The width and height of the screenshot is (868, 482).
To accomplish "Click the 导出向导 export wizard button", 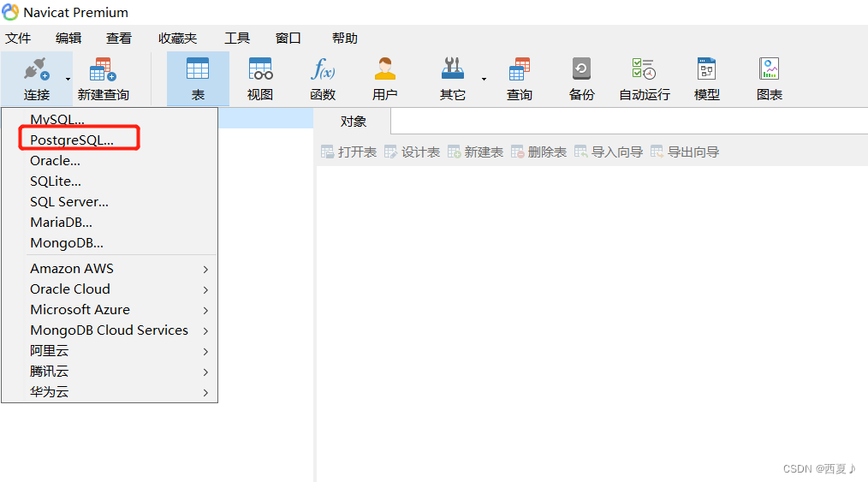I will [x=685, y=152].
